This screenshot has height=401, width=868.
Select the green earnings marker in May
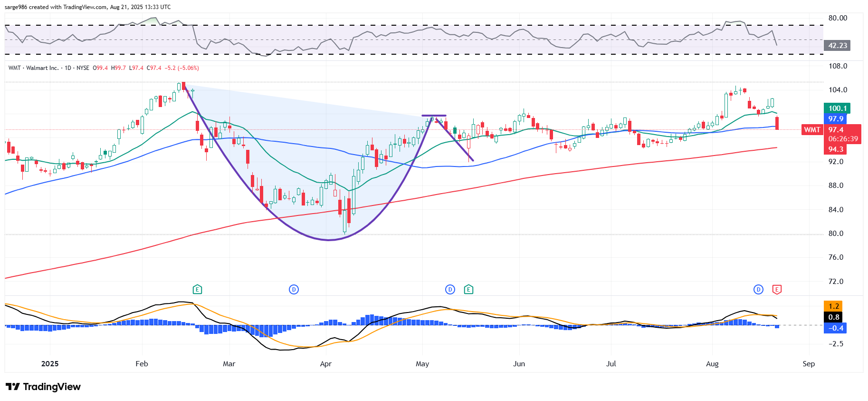(x=468, y=289)
